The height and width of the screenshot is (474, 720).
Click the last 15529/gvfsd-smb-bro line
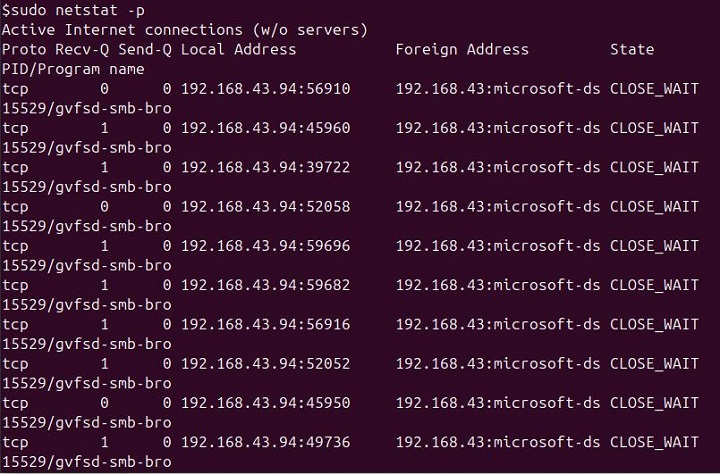pos(86,462)
